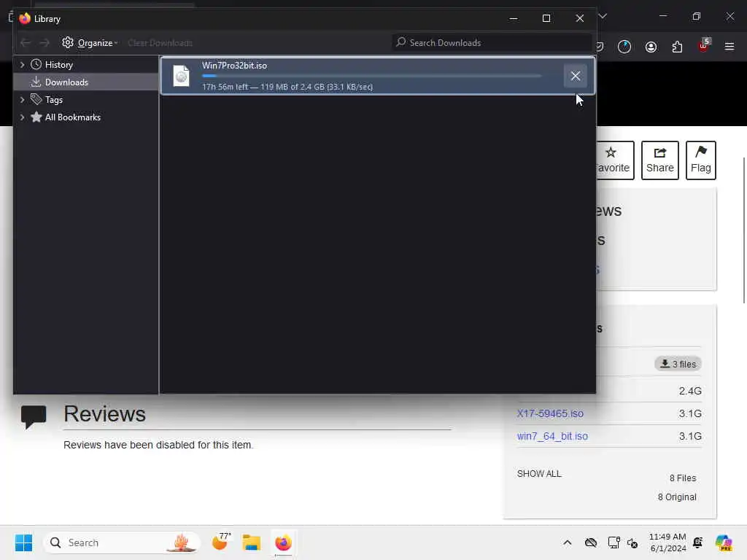
Task: Expand the All Bookmarks tree node
Action: (22, 117)
